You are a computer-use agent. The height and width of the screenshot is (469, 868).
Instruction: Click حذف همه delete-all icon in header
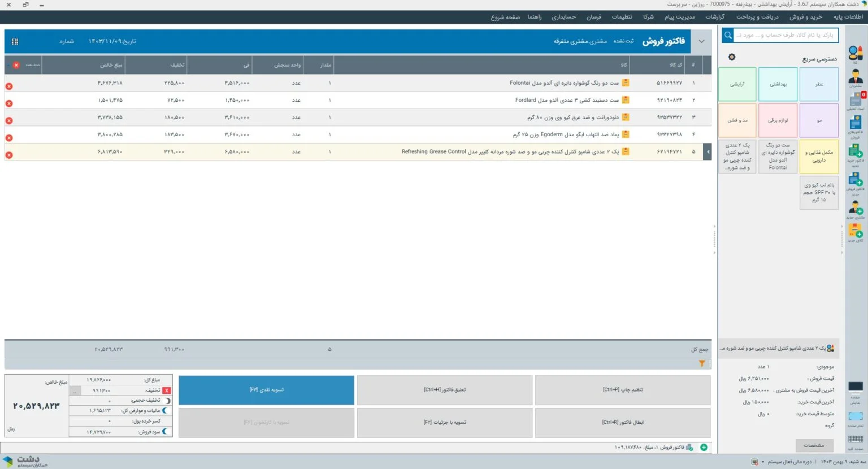click(16, 65)
